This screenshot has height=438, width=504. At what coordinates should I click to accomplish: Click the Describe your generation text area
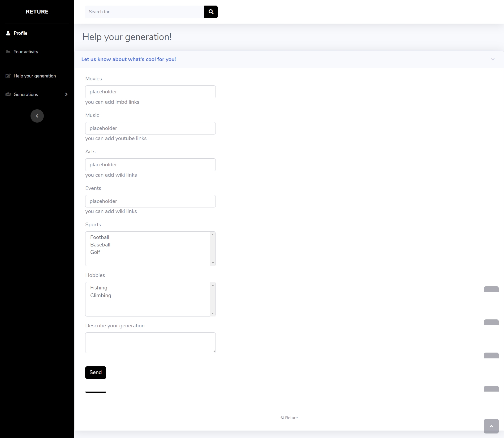click(150, 342)
